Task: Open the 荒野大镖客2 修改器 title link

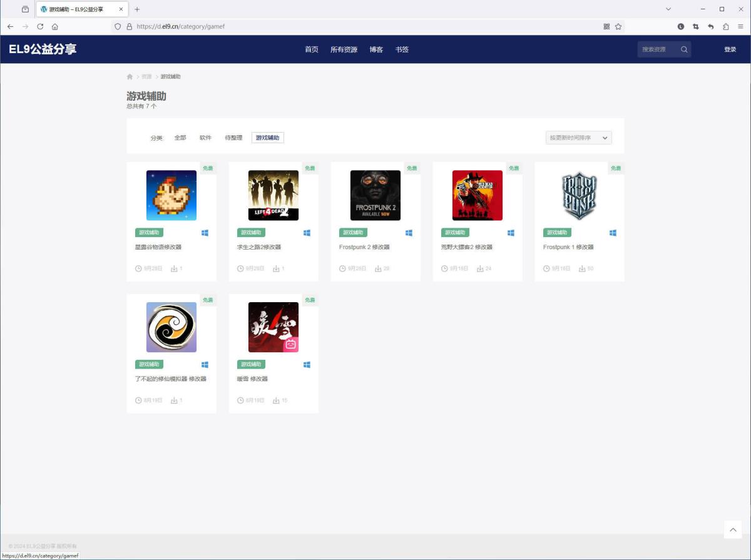Action: click(x=466, y=247)
